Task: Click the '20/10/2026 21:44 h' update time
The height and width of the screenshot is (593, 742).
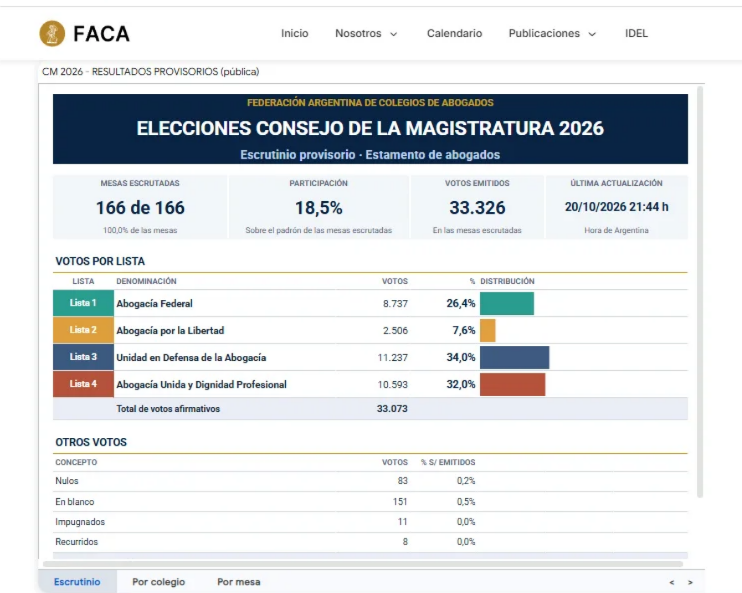Action: coord(616,207)
